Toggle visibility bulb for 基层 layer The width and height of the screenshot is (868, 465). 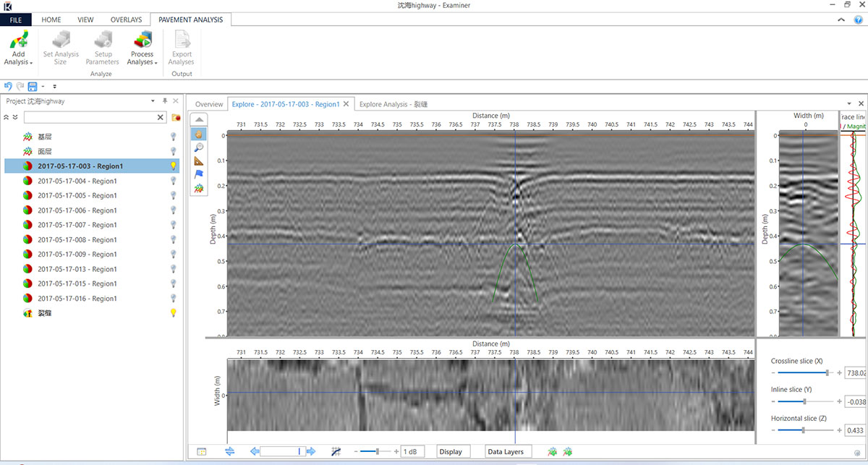174,137
